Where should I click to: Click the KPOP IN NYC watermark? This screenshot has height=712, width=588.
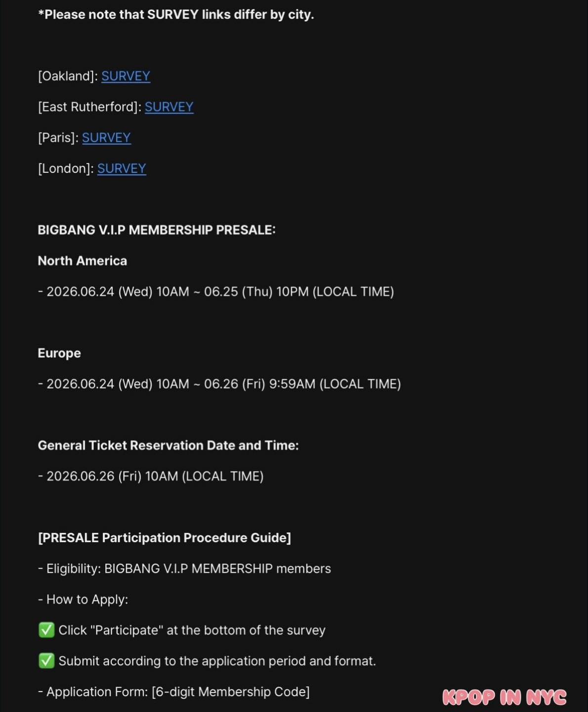coord(504,697)
